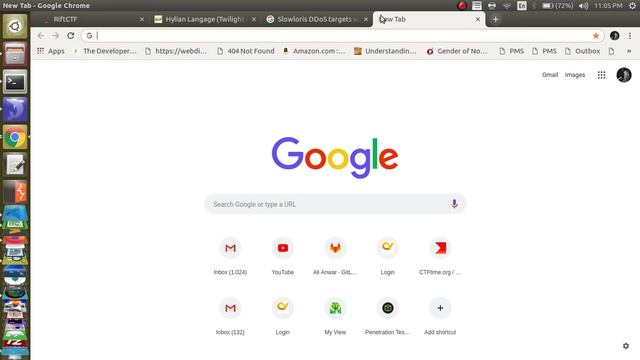The height and width of the screenshot is (360, 640).
Task: Bookmark this tab with the star icon
Action: pyautogui.click(x=596, y=36)
